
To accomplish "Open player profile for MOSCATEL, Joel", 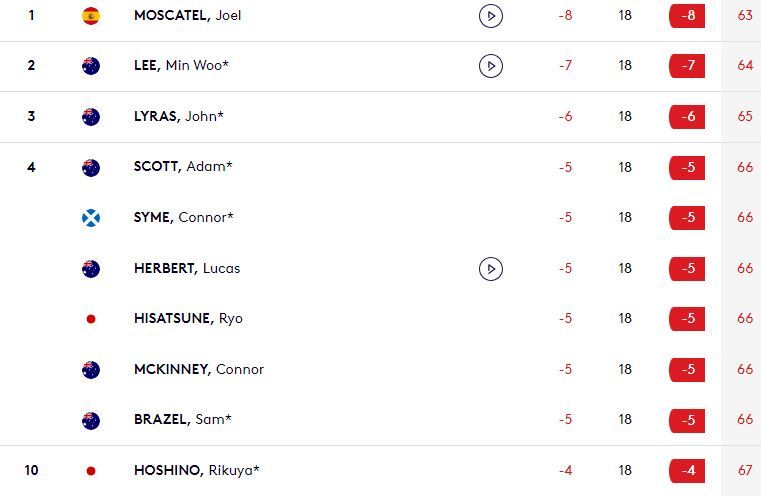I will coord(187,16).
